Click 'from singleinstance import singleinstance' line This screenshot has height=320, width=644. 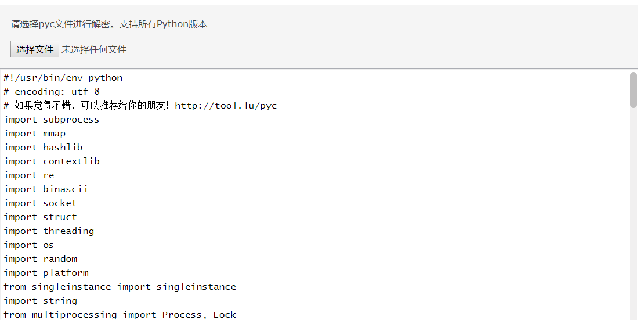[x=120, y=287]
